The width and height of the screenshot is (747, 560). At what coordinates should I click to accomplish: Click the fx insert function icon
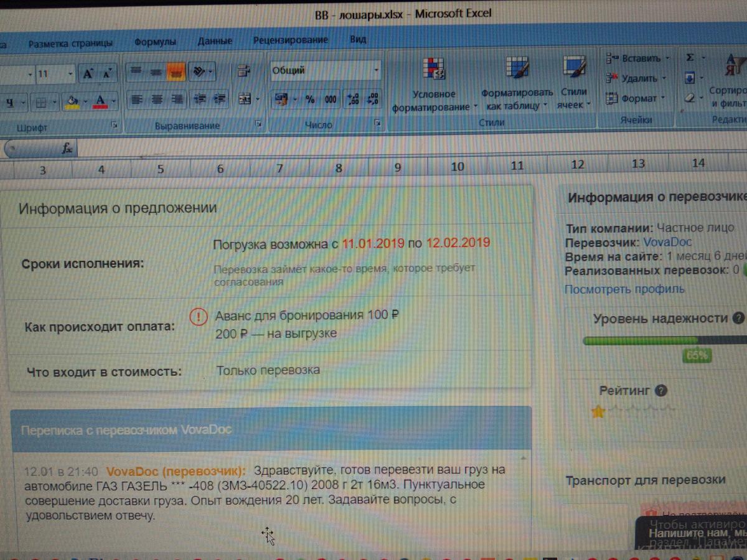(67, 149)
